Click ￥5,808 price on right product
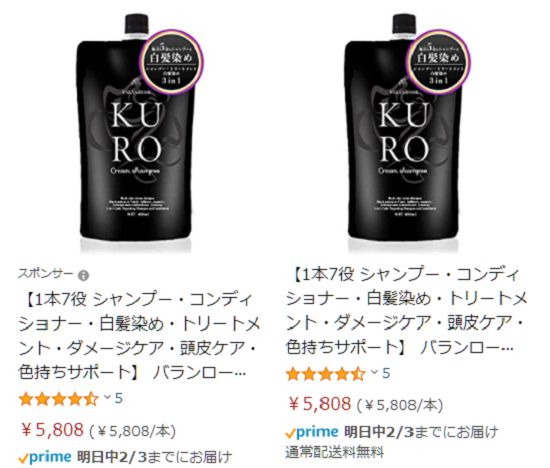This screenshot has width=550, height=468. [320, 404]
